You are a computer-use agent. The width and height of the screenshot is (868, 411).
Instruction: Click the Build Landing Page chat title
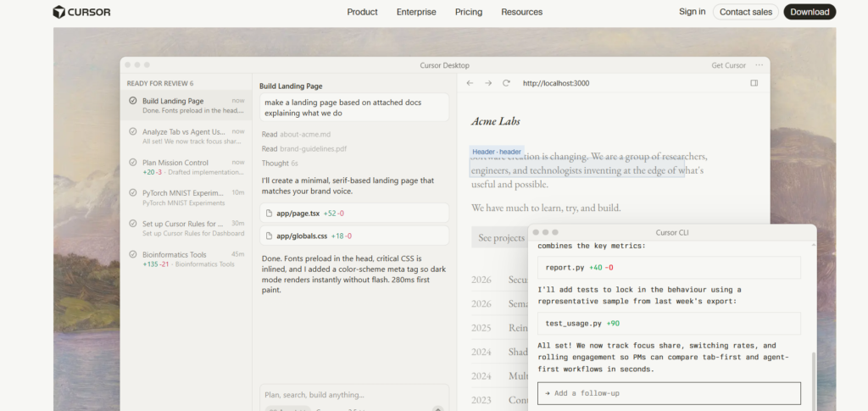[x=291, y=86]
